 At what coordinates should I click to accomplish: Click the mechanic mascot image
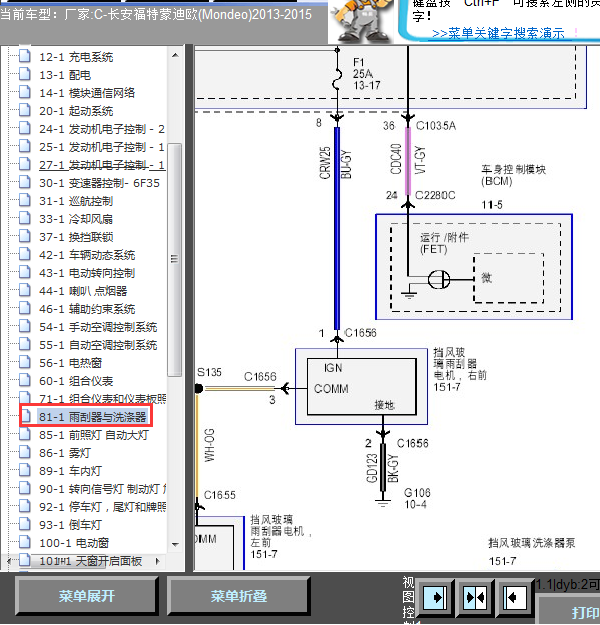pyautogui.click(x=363, y=21)
